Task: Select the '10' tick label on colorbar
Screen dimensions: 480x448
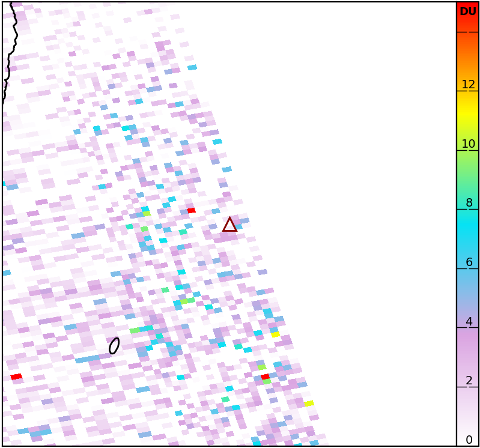Action: [x=469, y=144]
